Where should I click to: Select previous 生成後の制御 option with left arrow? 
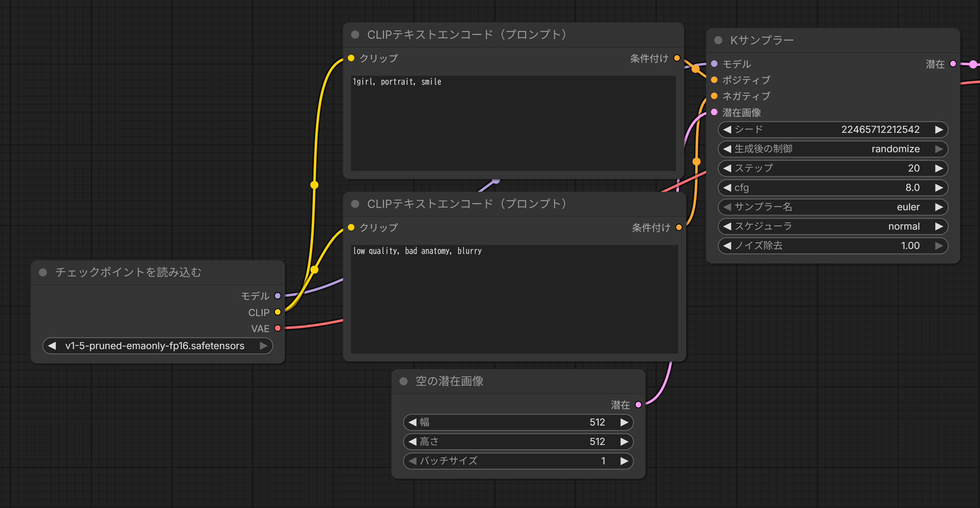727,149
